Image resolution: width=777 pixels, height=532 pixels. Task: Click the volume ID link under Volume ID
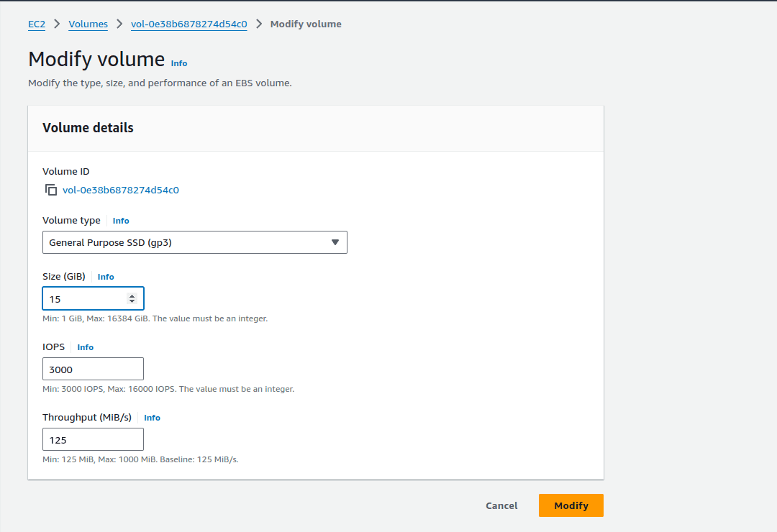(121, 191)
